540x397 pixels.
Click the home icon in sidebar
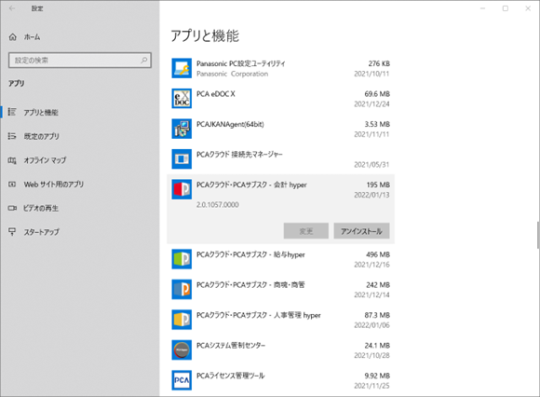(x=12, y=37)
